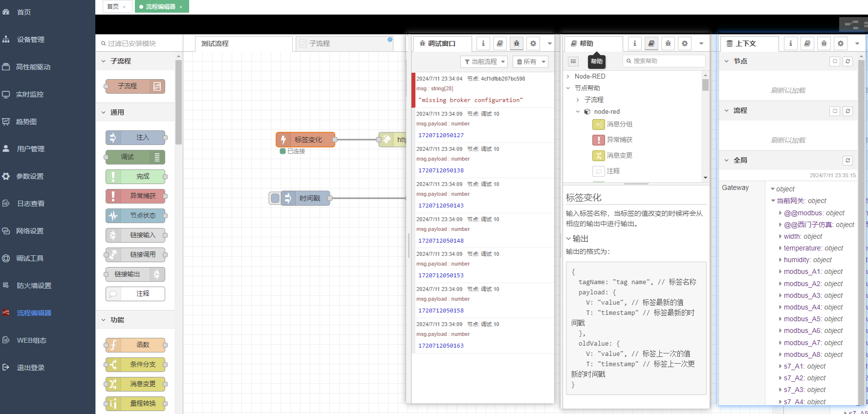Viewport: 868px width, 414px height.
Task: Refresh the 节点 context section
Action: click(848, 62)
